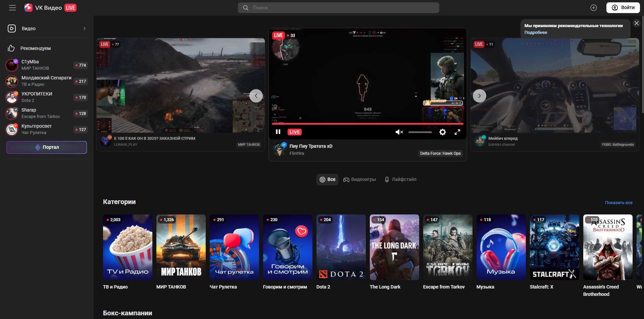This screenshot has width=644, height=319.
Task: Open The Long Dark category thumbnail
Action: [394, 247]
